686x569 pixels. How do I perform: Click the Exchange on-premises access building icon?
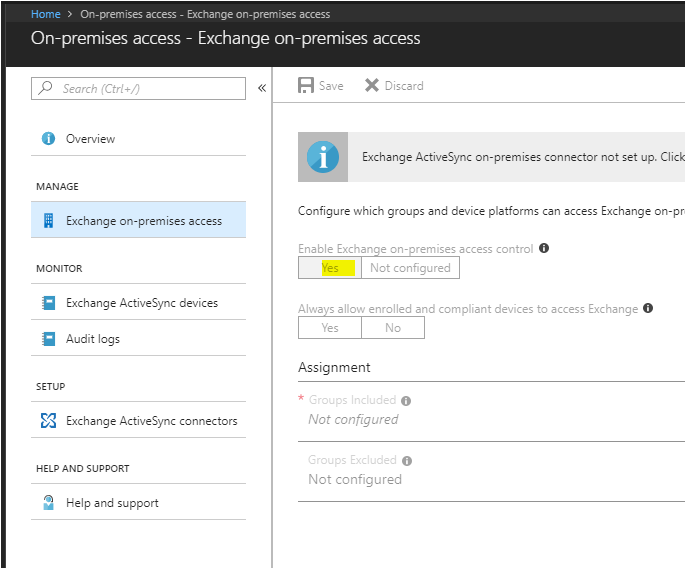point(49,220)
